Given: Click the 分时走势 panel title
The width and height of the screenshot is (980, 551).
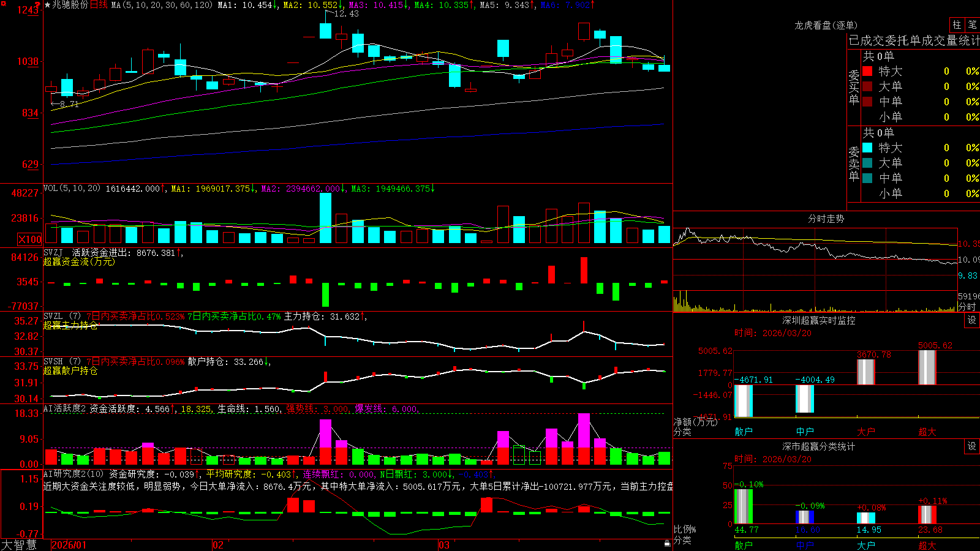Looking at the screenshot, I should [x=826, y=219].
